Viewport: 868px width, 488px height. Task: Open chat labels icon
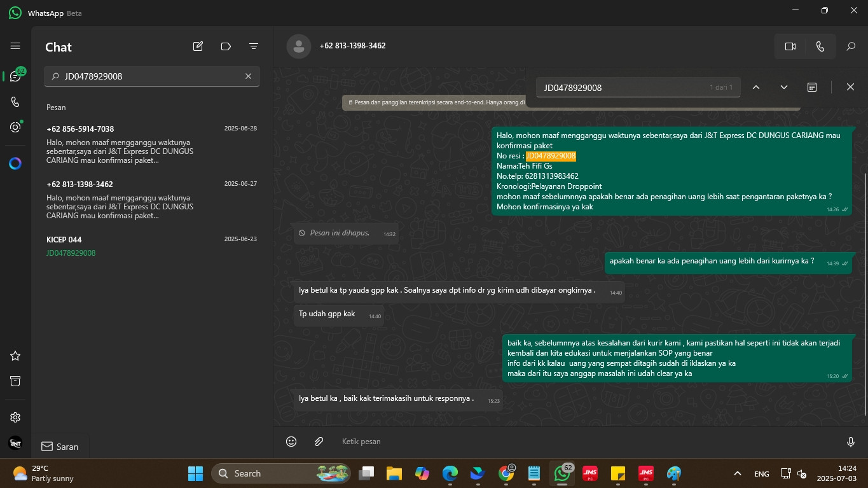pos(226,46)
